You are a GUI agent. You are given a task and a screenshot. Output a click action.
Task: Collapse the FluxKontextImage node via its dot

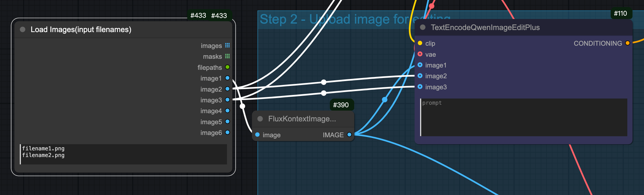click(x=260, y=119)
